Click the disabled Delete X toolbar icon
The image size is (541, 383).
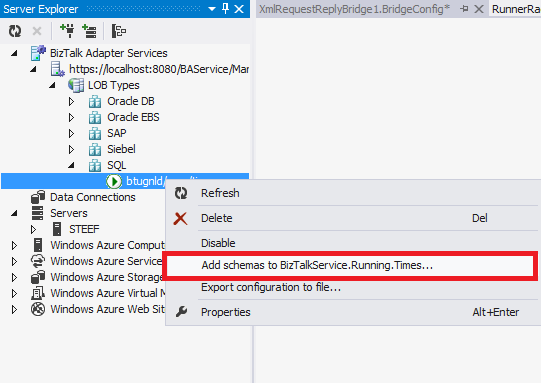[x=37, y=31]
